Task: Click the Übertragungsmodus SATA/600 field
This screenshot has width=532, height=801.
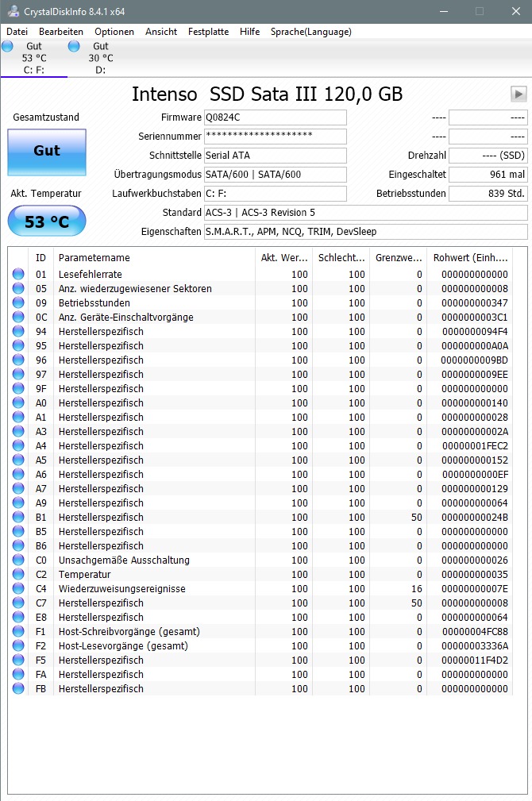Action: 276,174
